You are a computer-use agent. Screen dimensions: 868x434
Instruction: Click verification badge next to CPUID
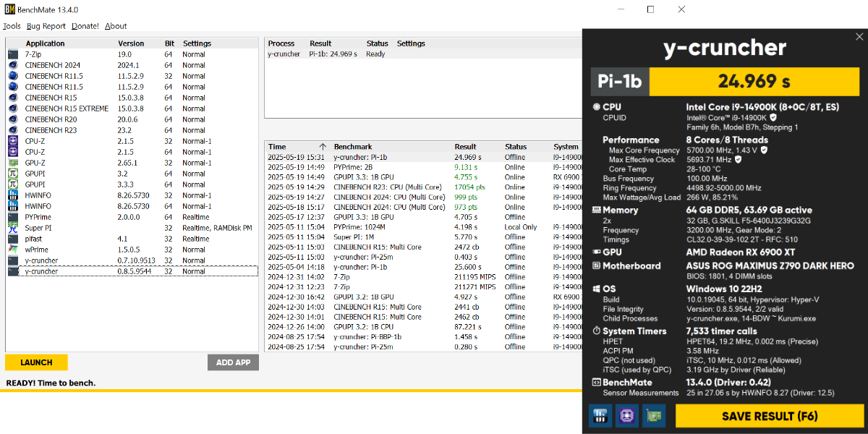[x=773, y=118]
